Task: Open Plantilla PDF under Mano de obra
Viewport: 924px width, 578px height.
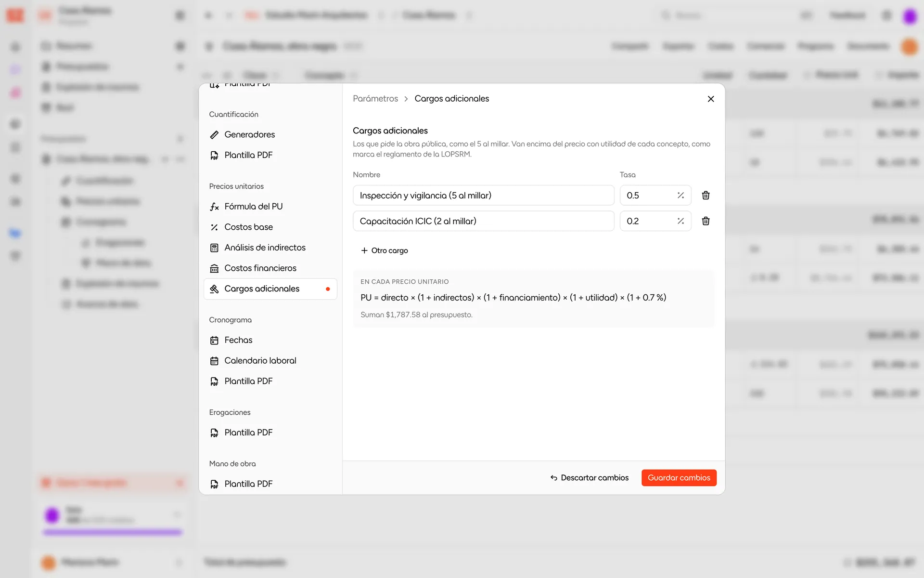Action: [270, 484]
